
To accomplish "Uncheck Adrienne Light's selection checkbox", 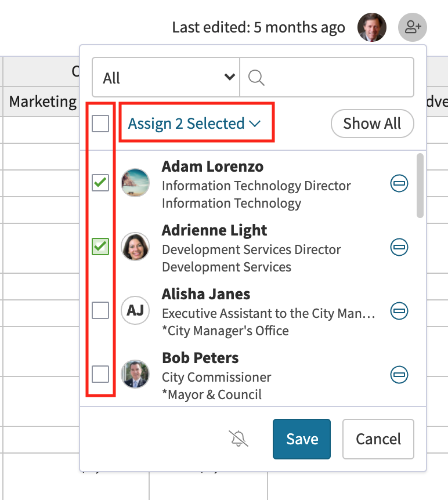I will (x=100, y=247).
